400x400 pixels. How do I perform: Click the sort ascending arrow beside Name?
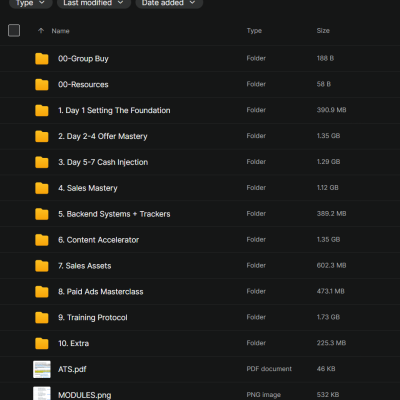pyautogui.click(x=41, y=31)
